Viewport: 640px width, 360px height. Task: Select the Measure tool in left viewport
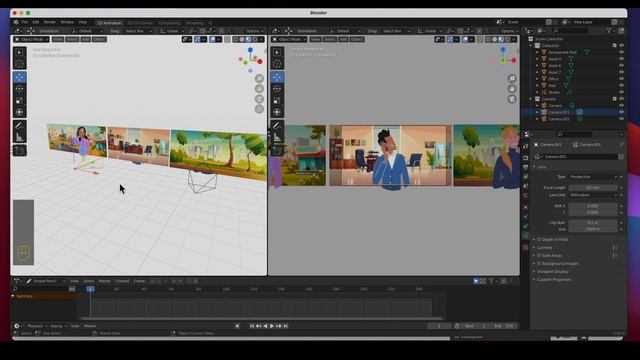20,137
